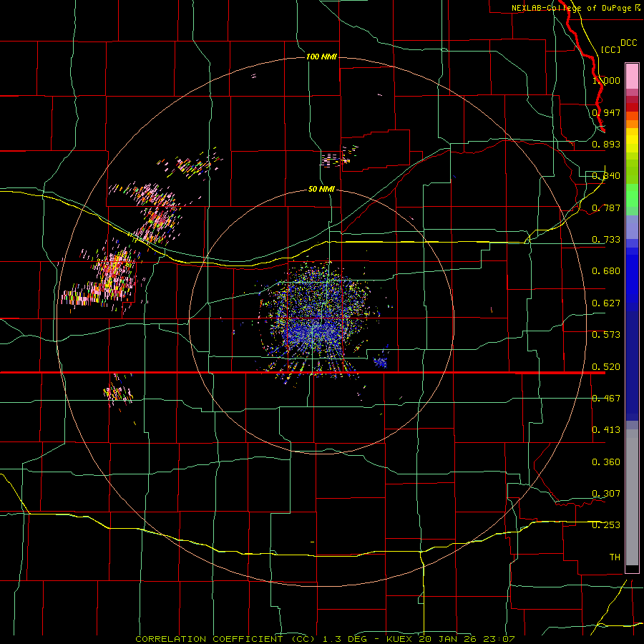Pick the pink top color bar segment

632,76
